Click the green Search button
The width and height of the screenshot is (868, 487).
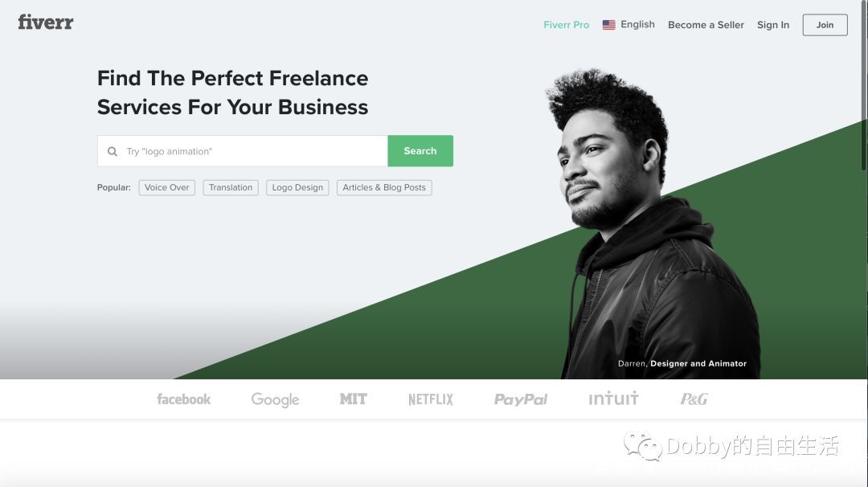coord(420,150)
